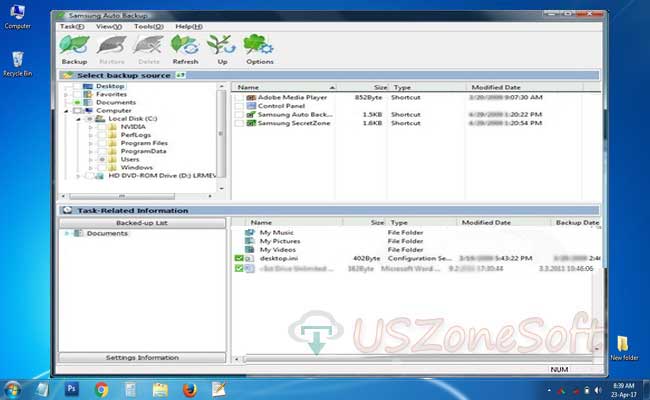Expand the ProgramData folder node
Screen dimensions: 650x400
(91, 151)
